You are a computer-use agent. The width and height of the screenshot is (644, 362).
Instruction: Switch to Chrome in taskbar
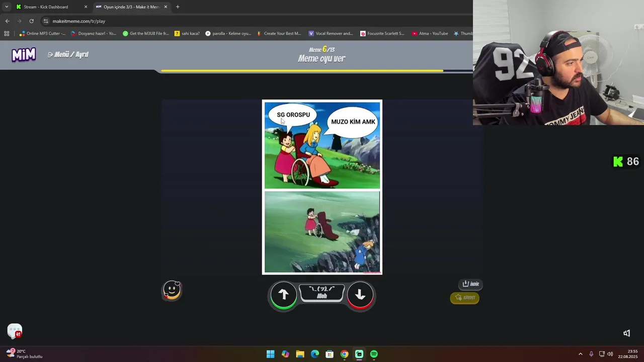click(344, 354)
